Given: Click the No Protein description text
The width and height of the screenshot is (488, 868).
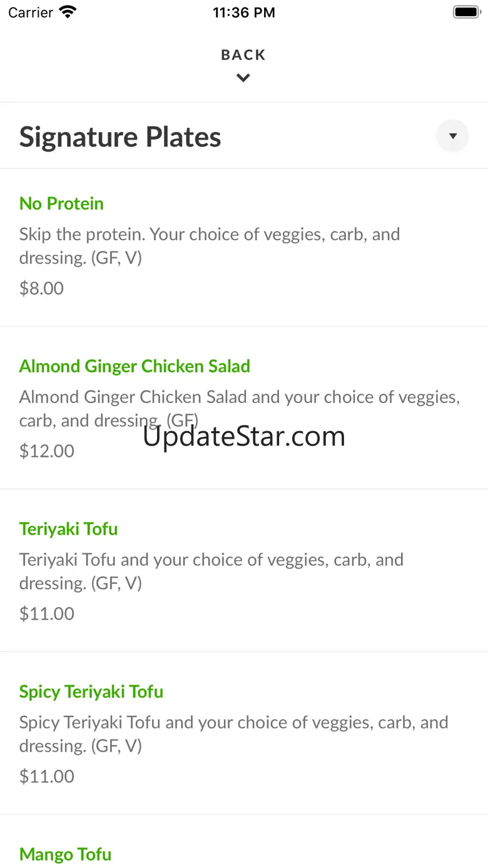Looking at the screenshot, I should point(209,246).
